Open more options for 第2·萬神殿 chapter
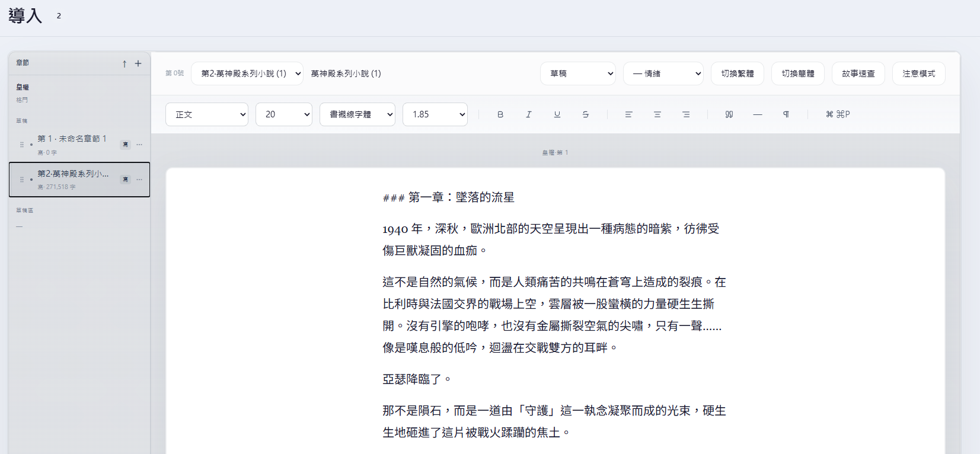Image resolution: width=980 pixels, height=454 pixels. [x=139, y=180]
